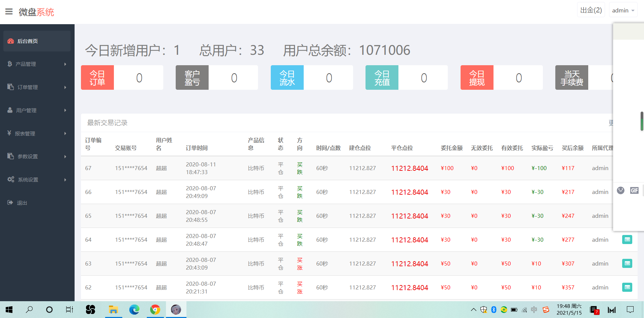The width and height of the screenshot is (644, 318).
Task: Click the document icon beside 订单管理
Action: 10,87
